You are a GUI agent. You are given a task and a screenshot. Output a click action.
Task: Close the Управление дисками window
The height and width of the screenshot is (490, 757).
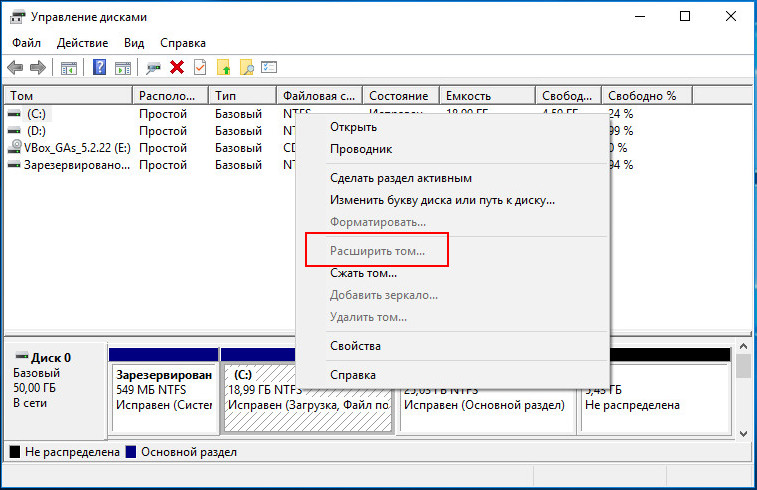pyautogui.click(x=731, y=16)
